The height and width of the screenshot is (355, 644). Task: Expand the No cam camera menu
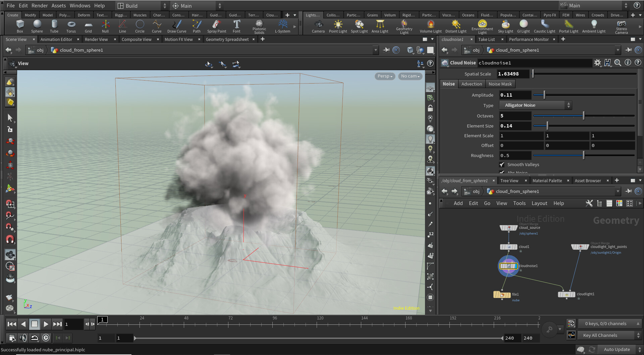(x=410, y=76)
